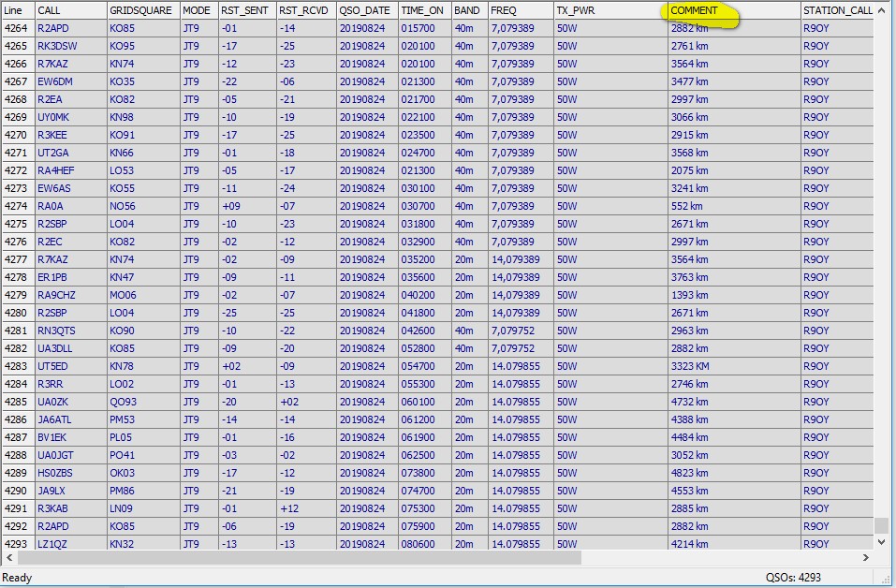Select the GRIDSQUARE column header
The image size is (896, 588).
tap(142, 10)
